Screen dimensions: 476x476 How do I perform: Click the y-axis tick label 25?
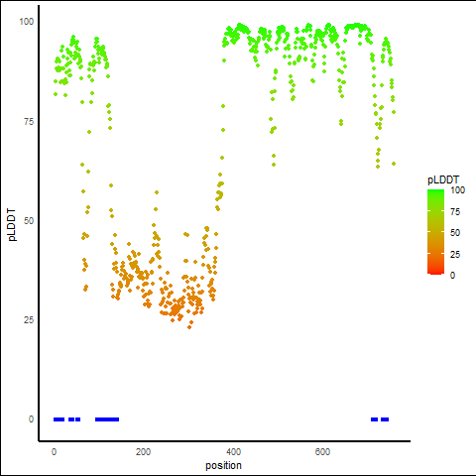click(29, 319)
